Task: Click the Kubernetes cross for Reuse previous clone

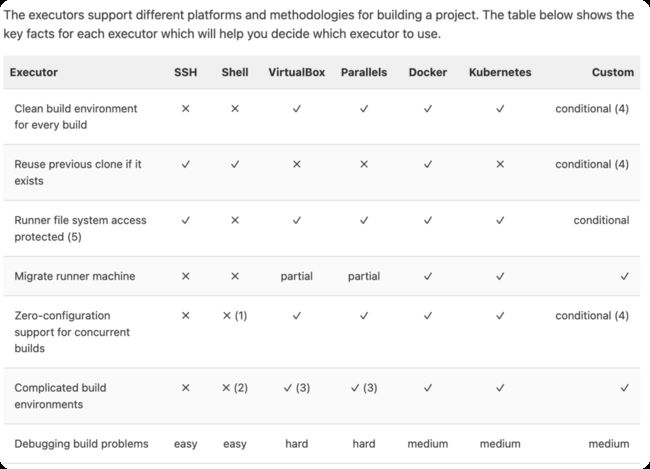Action: click(500, 164)
